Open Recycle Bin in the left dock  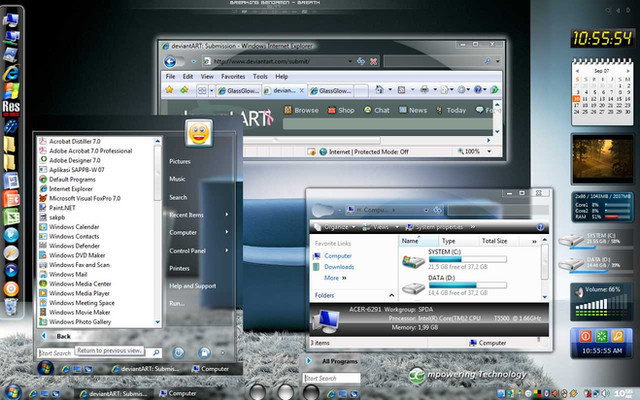click(11, 307)
